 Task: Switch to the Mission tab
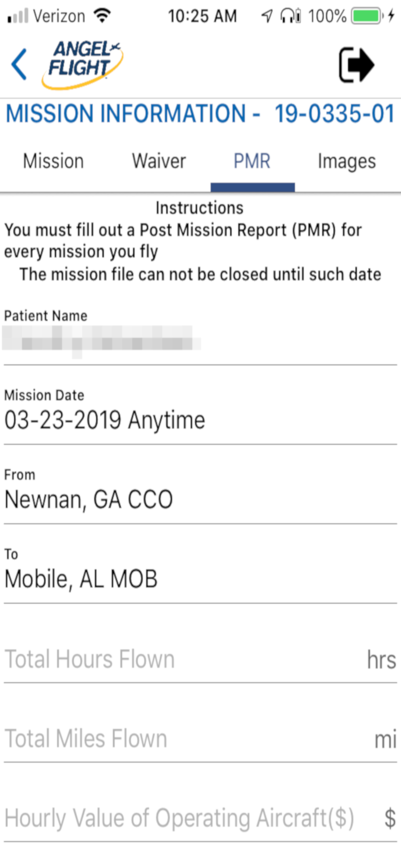[x=53, y=161]
